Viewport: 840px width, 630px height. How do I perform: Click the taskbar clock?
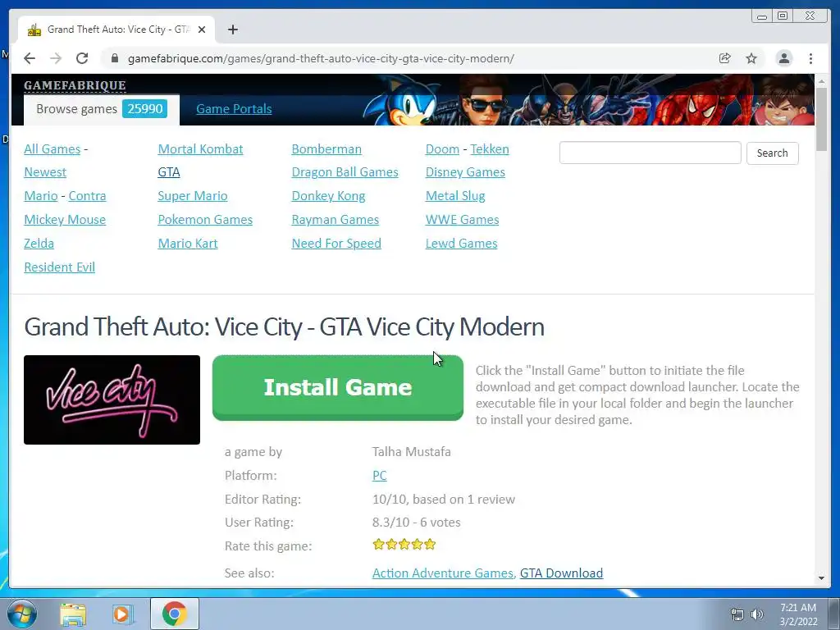[x=798, y=614]
